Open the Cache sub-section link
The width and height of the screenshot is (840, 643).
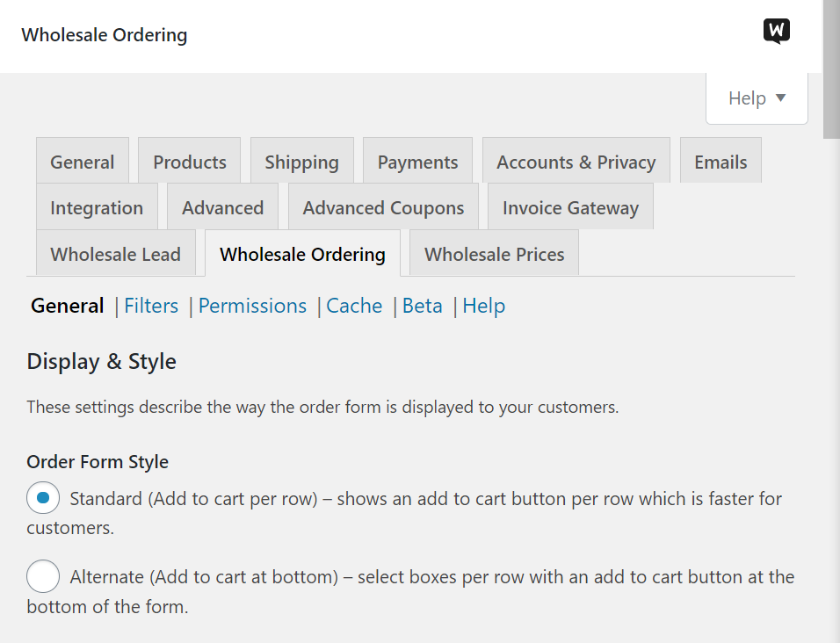pos(354,306)
